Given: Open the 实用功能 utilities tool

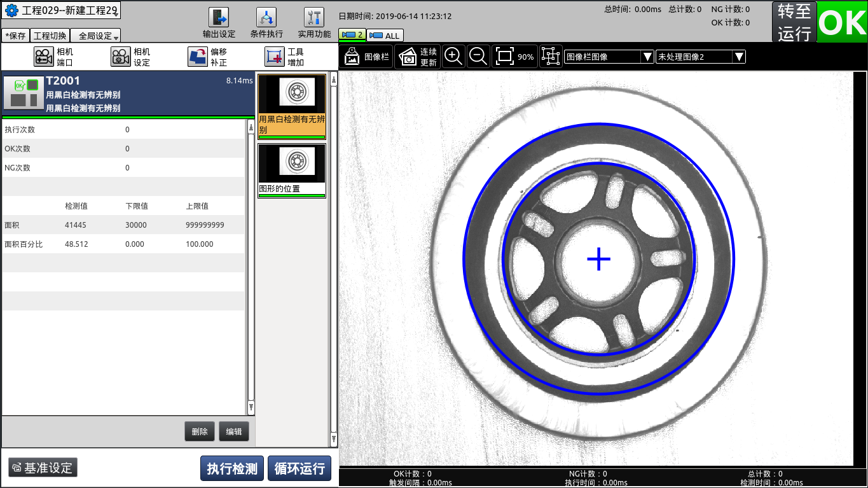Looking at the screenshot, I should click(x=314, y=23).
